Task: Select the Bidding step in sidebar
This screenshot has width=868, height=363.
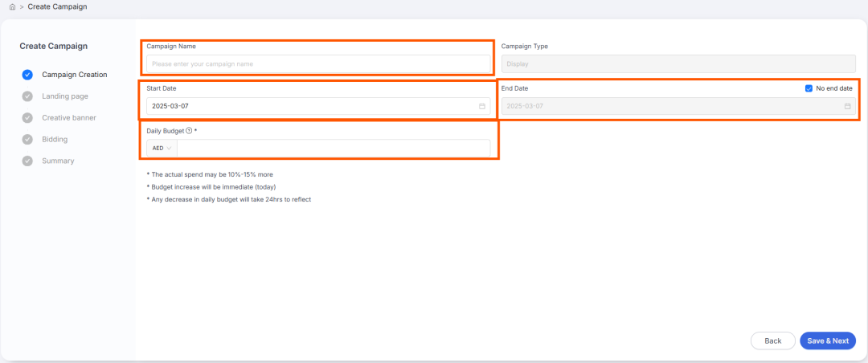Action: (55, 140)
